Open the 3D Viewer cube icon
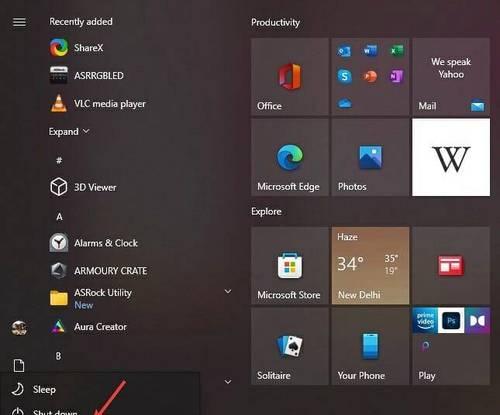 [x=59, y=187]
